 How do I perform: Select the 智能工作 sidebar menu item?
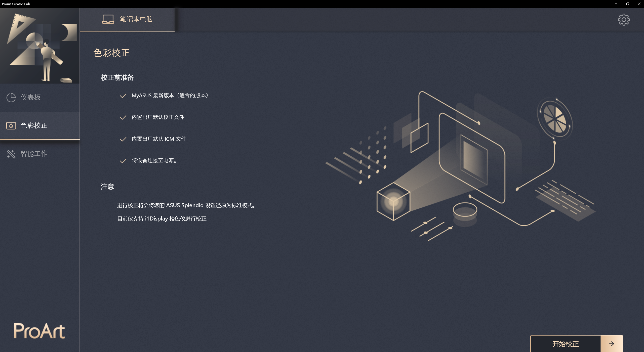(x=40, y=154)
